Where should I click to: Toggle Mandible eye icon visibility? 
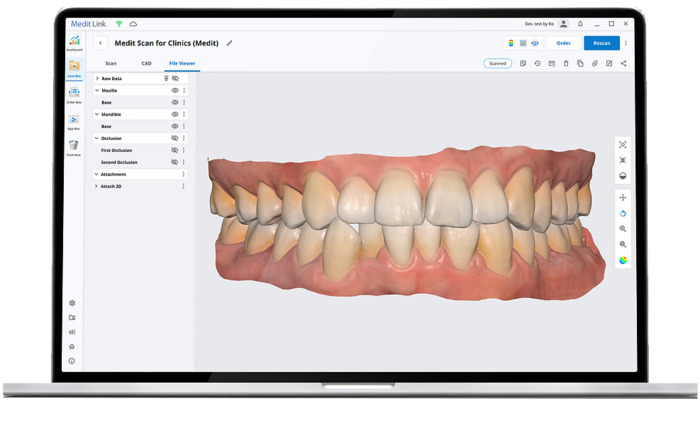(175, 114)
